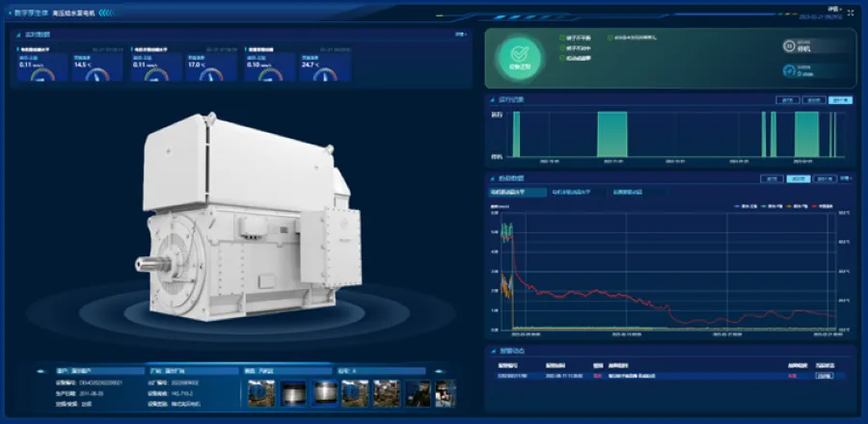Click the pause icon beside 停机 status
This screenshot has width=868, height=424.
point(789,46)
